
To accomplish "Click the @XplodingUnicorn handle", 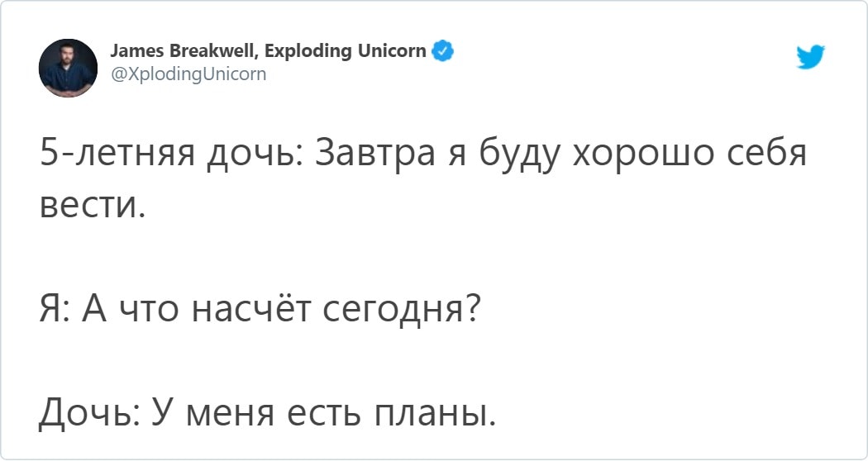I will [188, 74].
